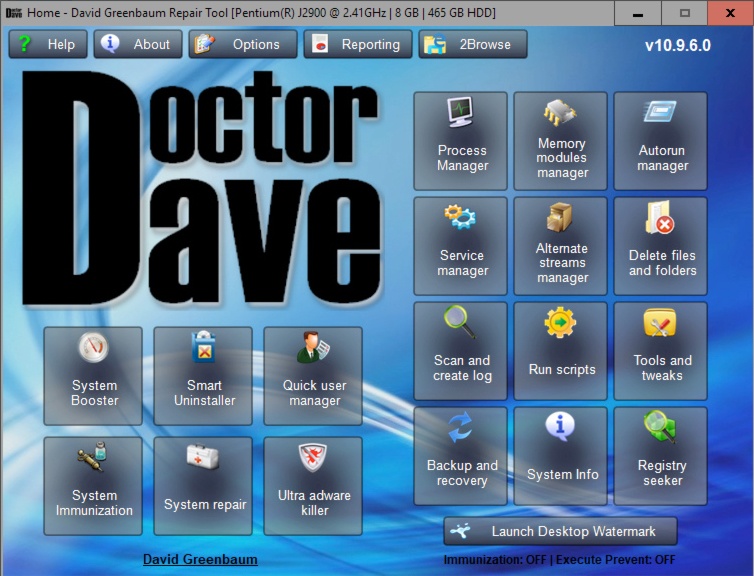Click the Help button
Screen dimensions: 754x576
pyautogui.click(x=48, y=44)
